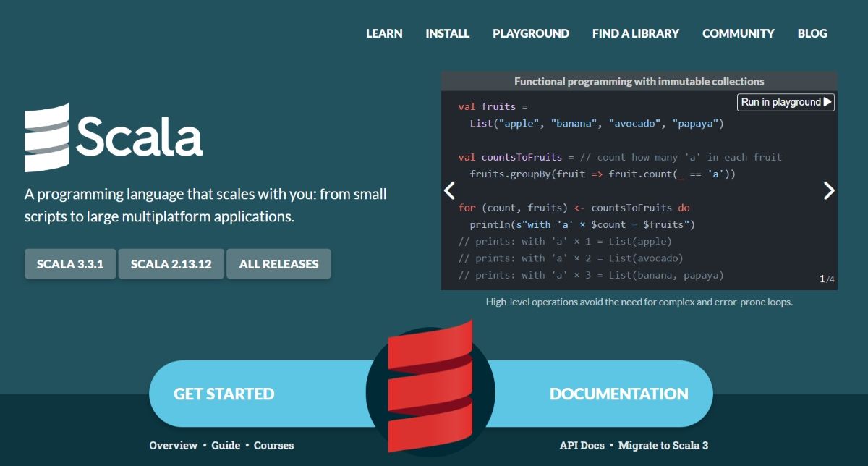Click the left carousel arrow

point(449,190)
